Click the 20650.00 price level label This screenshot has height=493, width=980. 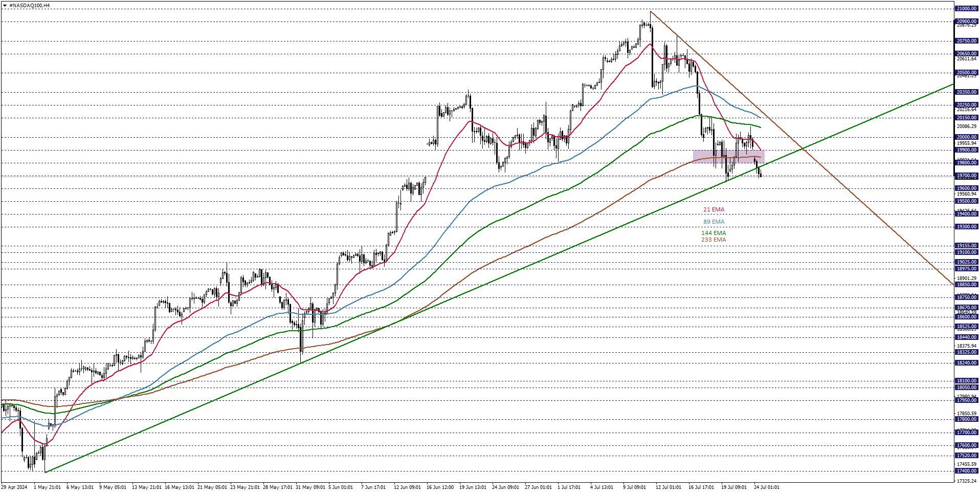pos(966,54)
